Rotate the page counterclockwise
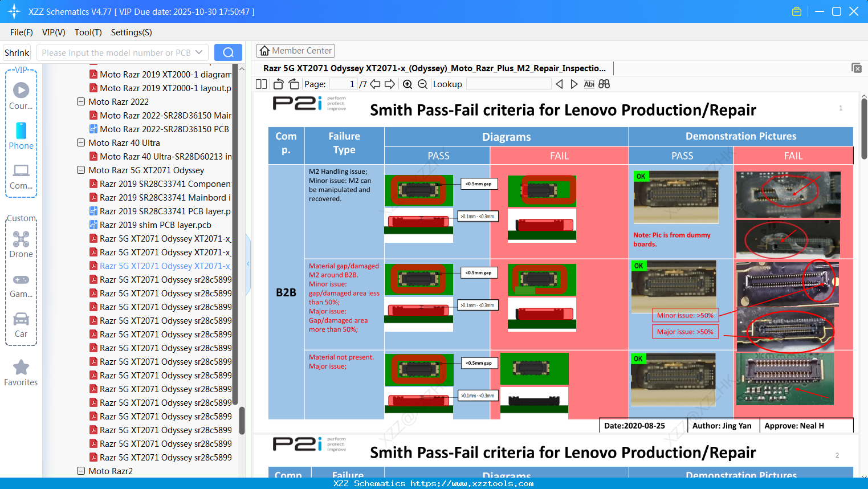Screen dimensions: 868x489 click(279, 84)
